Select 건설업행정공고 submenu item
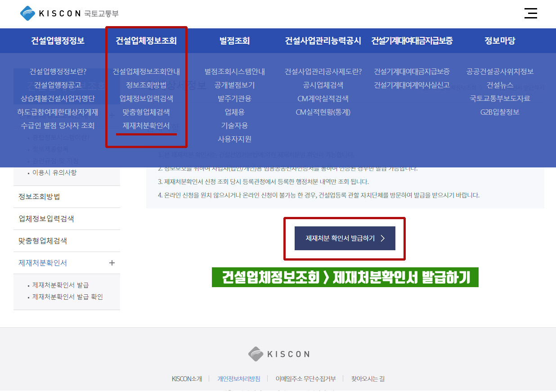The width and height of the screenshot is (556, 392). (58, 85)
